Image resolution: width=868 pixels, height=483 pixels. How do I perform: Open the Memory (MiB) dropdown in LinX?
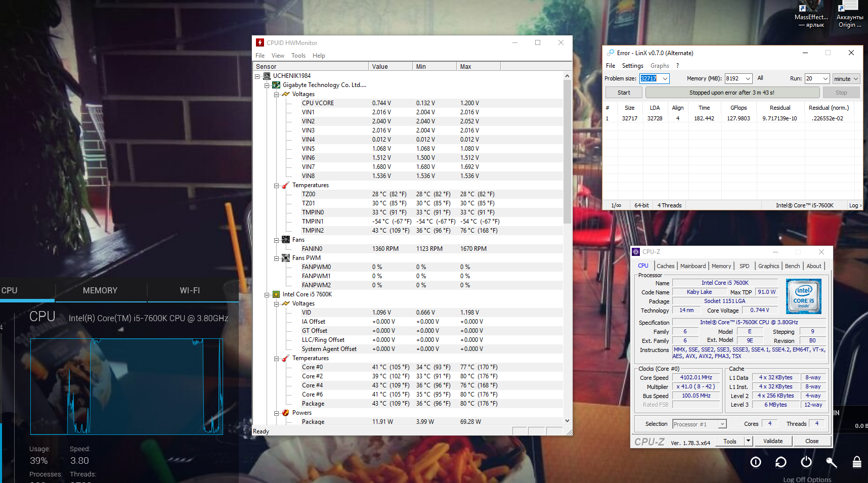pyautogui.click(x=748, y=78)
